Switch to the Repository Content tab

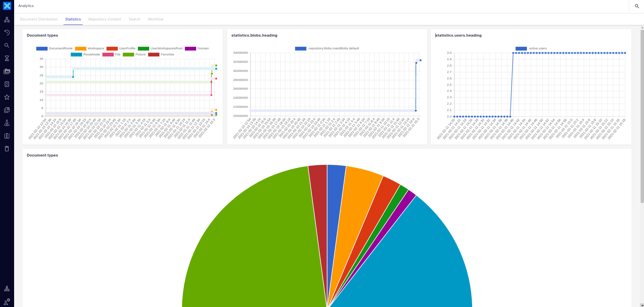coord(104,19)
